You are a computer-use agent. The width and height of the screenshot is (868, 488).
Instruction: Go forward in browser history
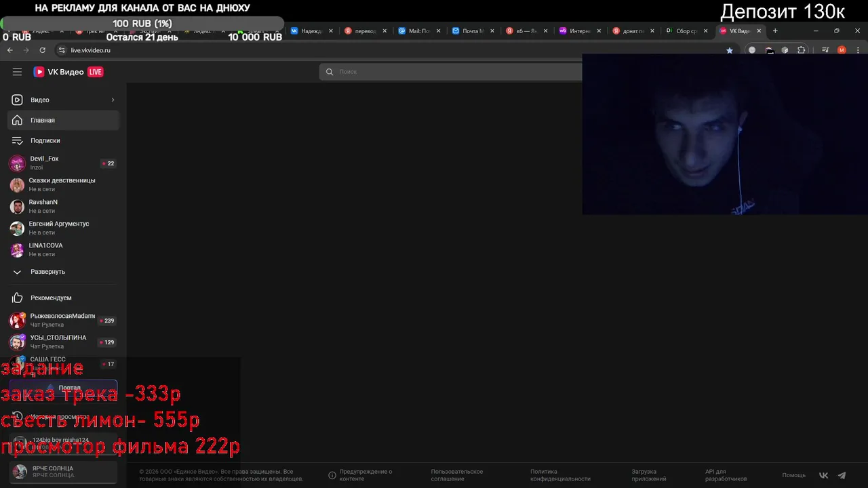tap(26, 50)
